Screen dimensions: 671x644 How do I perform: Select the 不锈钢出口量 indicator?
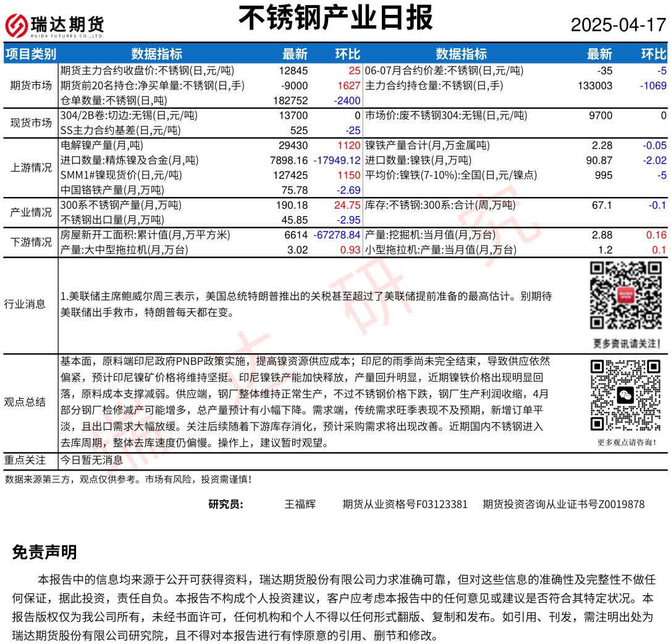(x=112, y=220)
